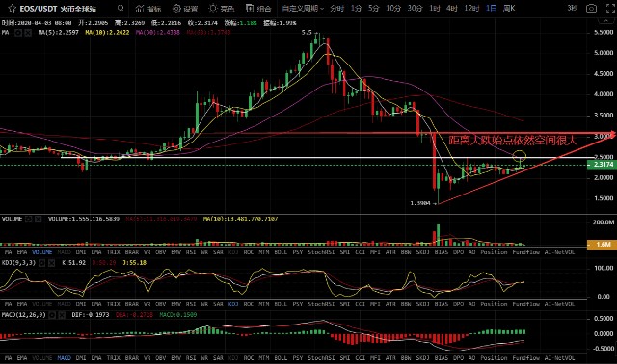Viewport: 617px width, 364px height.
Task: Switch to weekly K (周K) timeframe
Action: (x=509, y=9)
